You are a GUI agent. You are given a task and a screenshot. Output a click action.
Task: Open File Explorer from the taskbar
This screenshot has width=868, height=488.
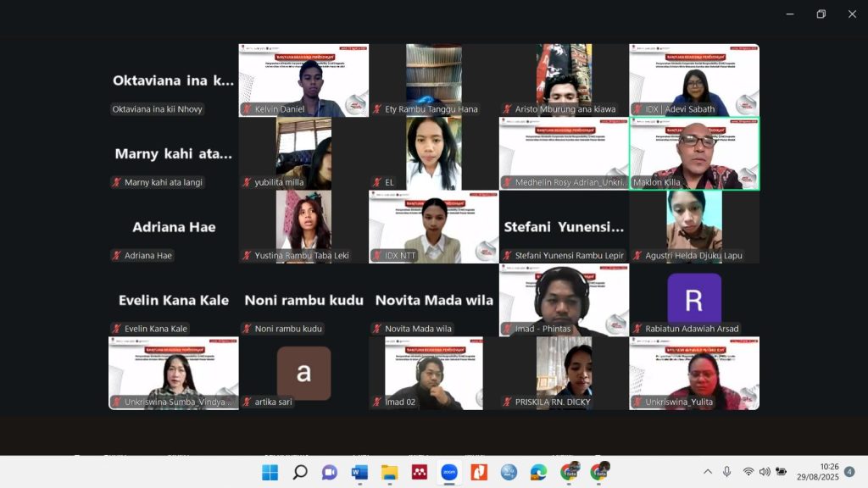[389, 472]
